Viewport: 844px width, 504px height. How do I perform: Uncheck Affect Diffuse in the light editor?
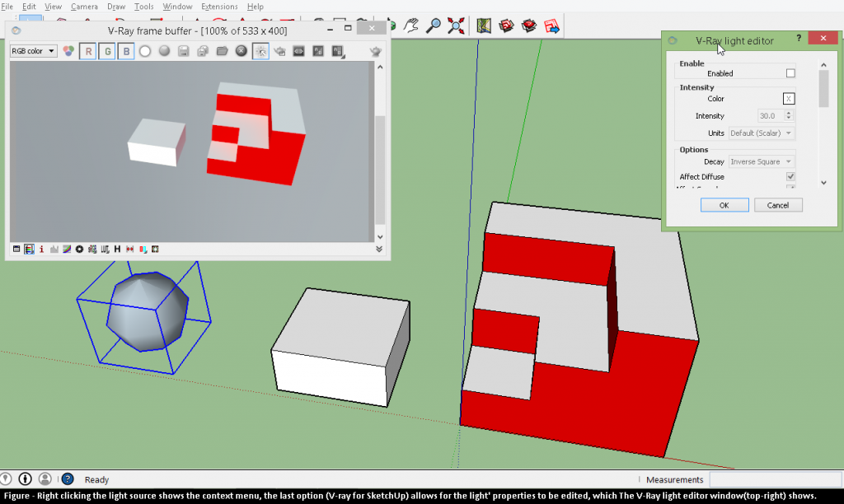pos(790,176)
